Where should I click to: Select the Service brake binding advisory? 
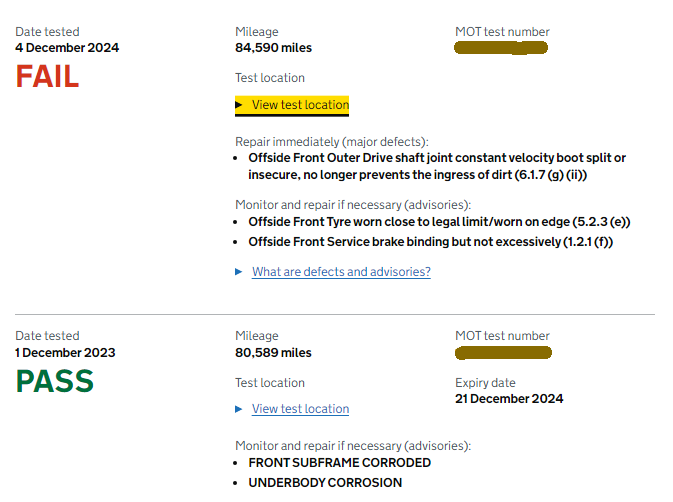[430, 242]
